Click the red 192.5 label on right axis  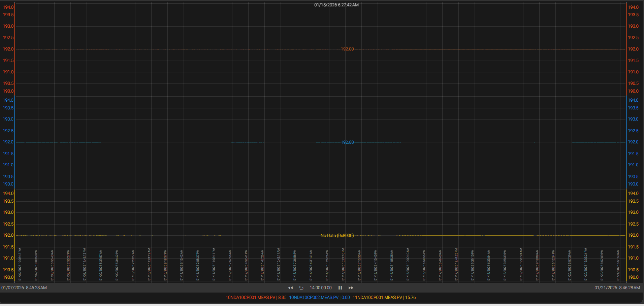pyautogui.click(x=633, y=38)
